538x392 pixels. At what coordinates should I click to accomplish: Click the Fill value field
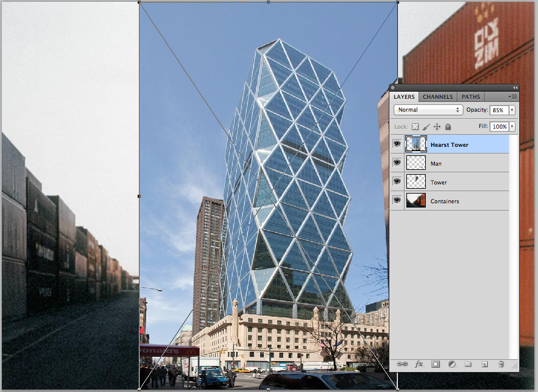[x=499, y=126]
